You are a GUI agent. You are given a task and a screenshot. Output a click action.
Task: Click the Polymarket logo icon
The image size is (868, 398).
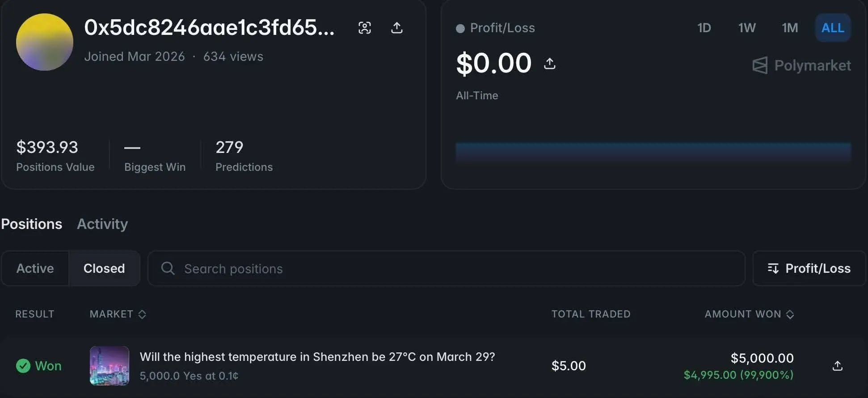760,66
